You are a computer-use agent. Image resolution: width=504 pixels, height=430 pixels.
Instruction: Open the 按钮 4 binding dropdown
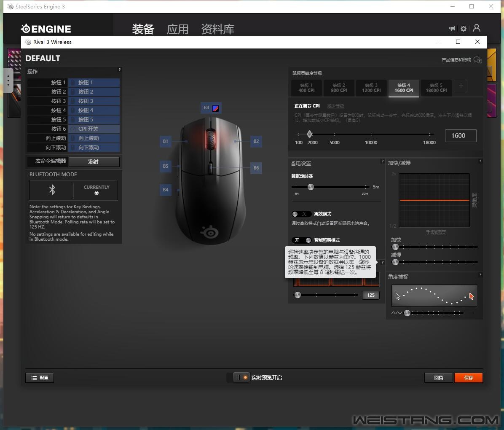(x=94, y=110)
